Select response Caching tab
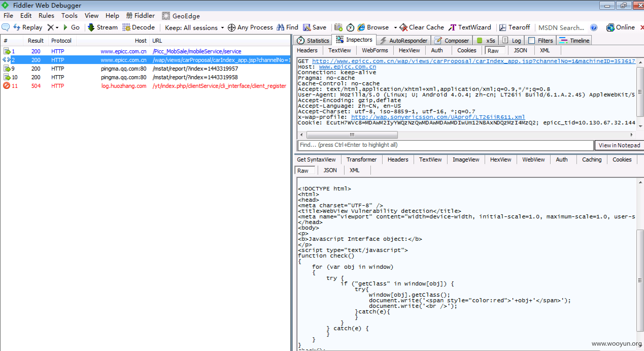This screenshot has width=644, height=351. (x=592, y=159)
